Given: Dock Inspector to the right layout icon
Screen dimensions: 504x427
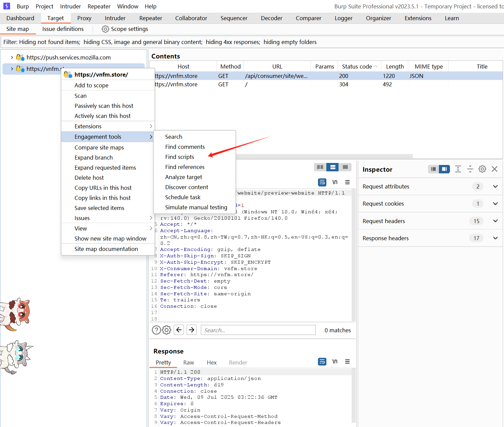Looking at the screenshot, I should (x=444, y=169).
